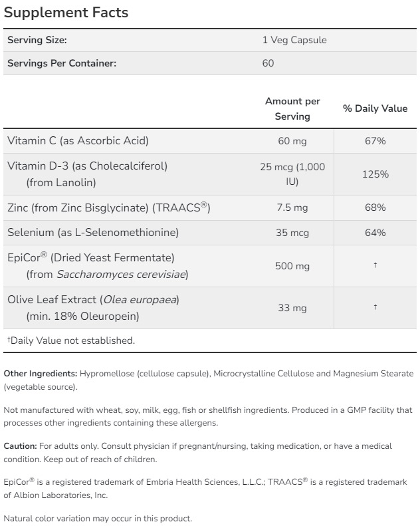Click the Selenium (as L-Selenomethionine) ingredient name
Viewport: 420px width, 526px height.
click(x=93, y=232)
